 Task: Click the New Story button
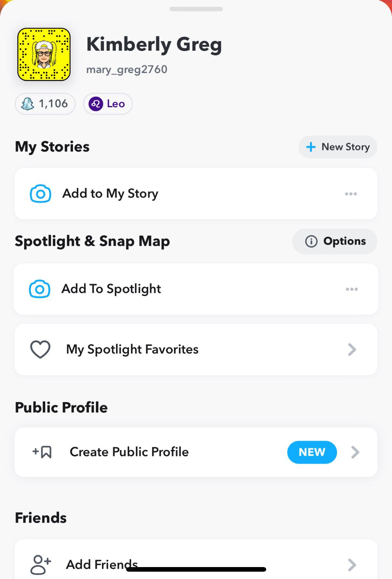click(338, 147)
